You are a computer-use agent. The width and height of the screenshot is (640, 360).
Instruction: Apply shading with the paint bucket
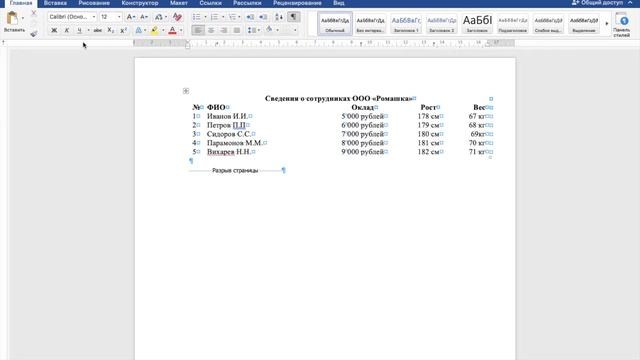(269, 29)
